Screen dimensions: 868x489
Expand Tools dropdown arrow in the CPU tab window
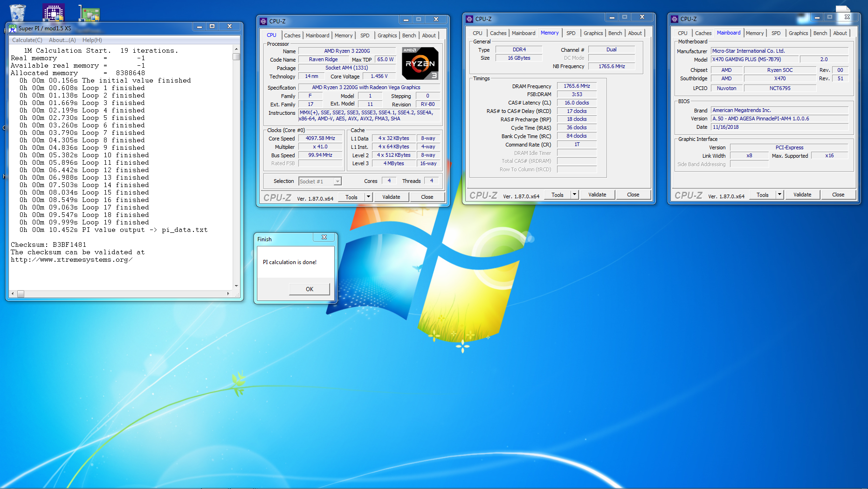(368, 197)
